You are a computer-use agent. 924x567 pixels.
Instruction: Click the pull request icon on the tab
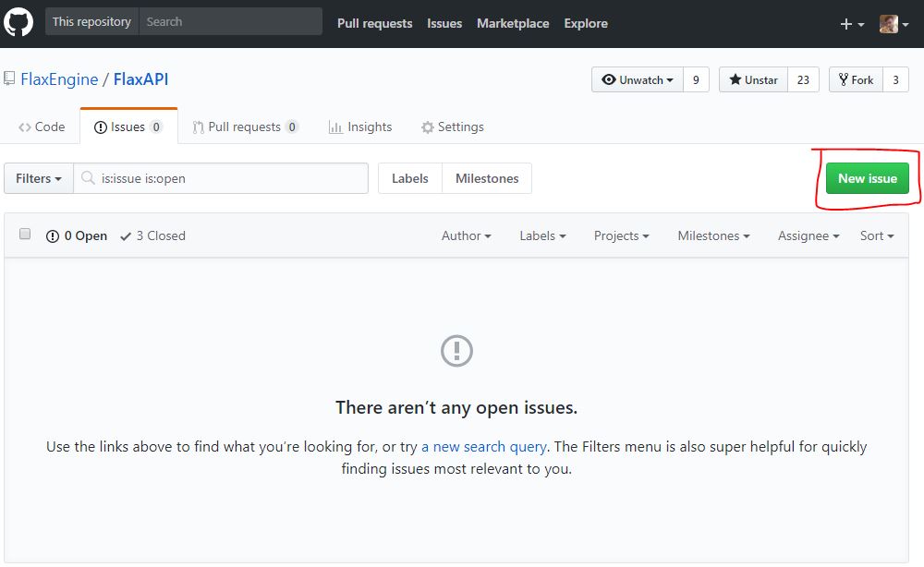click(x=198, y=127)
